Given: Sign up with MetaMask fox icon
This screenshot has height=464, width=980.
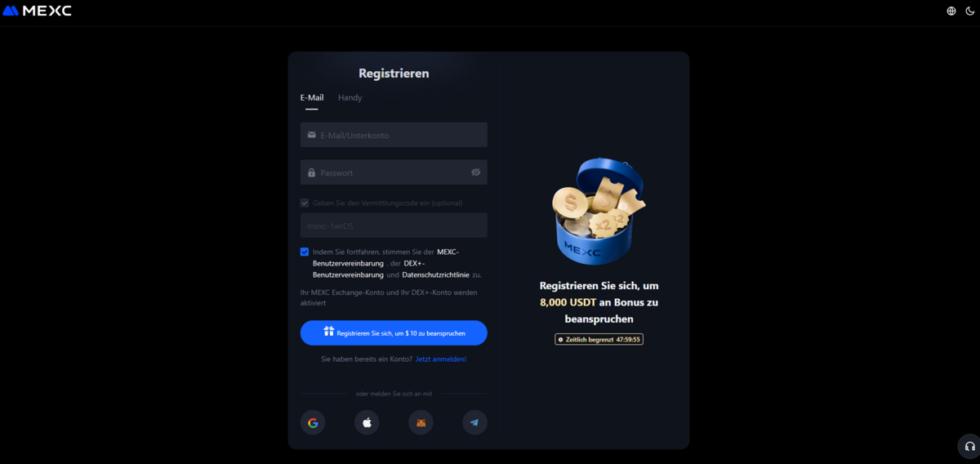Looking at the screenshot, I should point(421,422).
